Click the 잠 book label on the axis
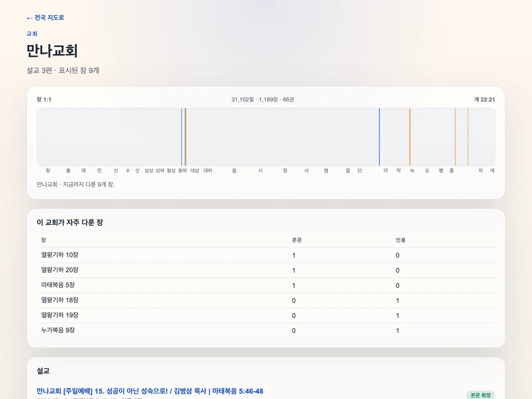Image resolution: width=532 pixels, height=399 pixels. (x=285, y=171)
